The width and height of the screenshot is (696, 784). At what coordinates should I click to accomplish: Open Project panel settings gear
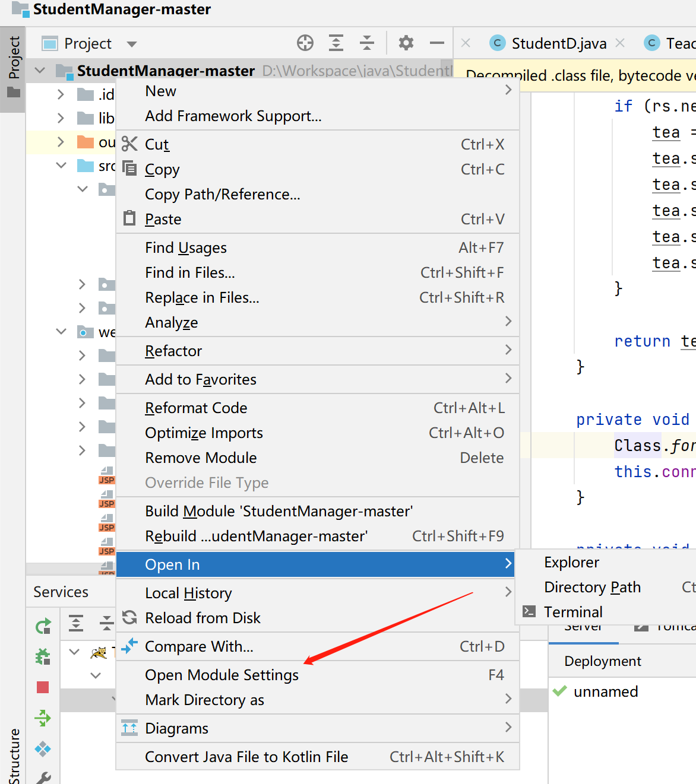pyautogui.click(x=406, y=43)
